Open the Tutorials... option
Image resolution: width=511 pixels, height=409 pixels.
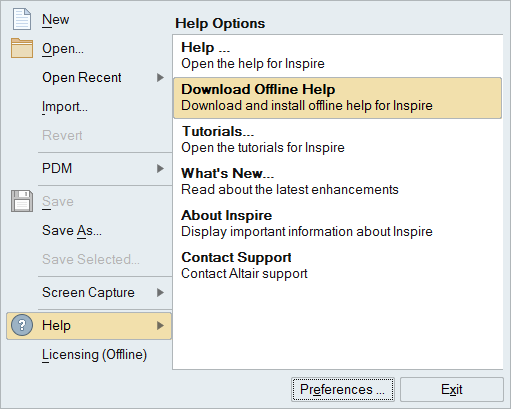point(337,140)
